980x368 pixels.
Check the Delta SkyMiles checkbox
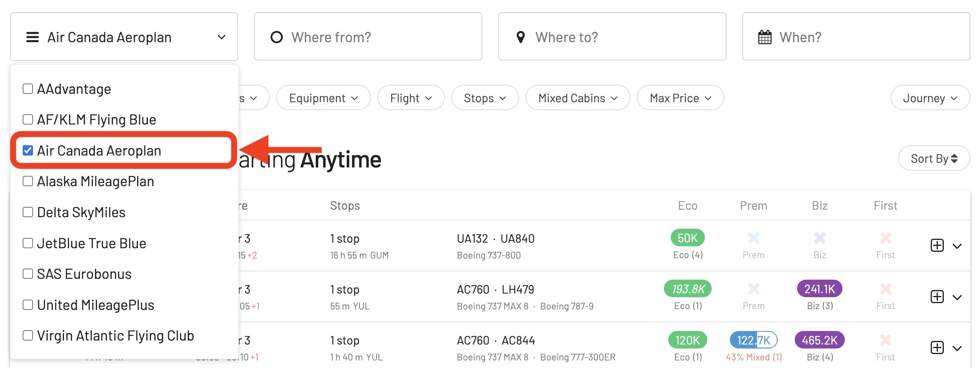coord(28,212)
